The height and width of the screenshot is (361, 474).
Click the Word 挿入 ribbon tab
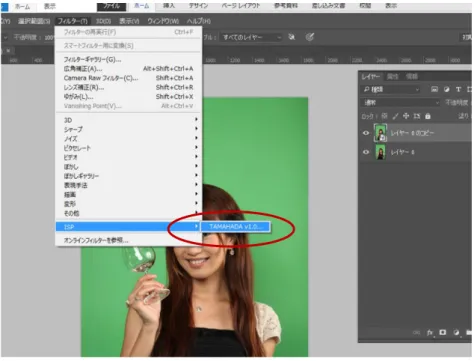[169, 6]
